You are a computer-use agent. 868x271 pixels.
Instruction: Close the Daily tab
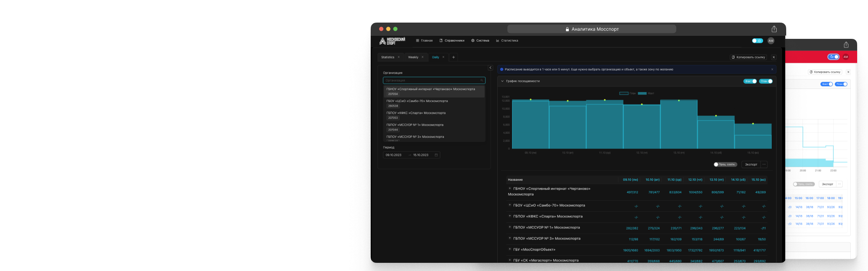click(x=443, y=57)
